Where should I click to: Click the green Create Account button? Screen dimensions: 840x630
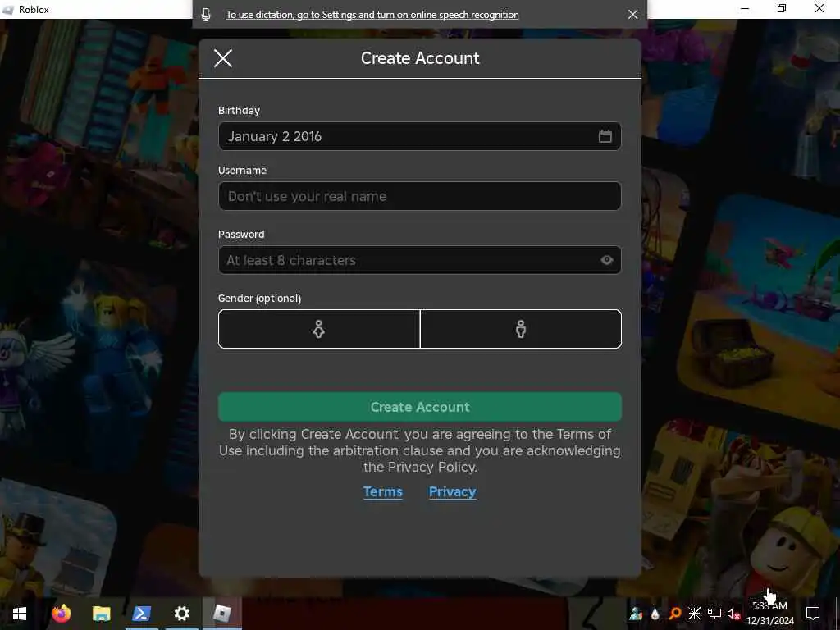pyautogui.click(x=419, y=407)
